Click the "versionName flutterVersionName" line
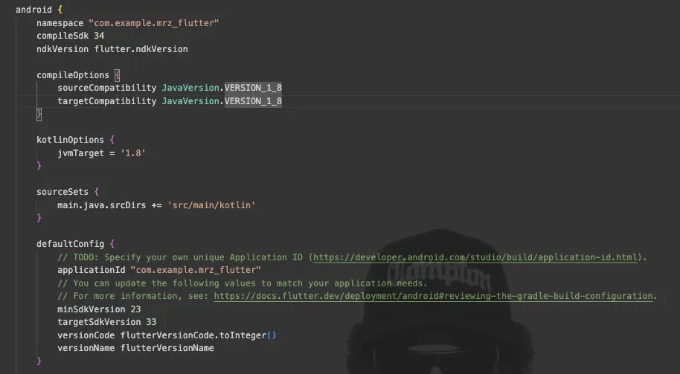 click(x=136, y=348)
